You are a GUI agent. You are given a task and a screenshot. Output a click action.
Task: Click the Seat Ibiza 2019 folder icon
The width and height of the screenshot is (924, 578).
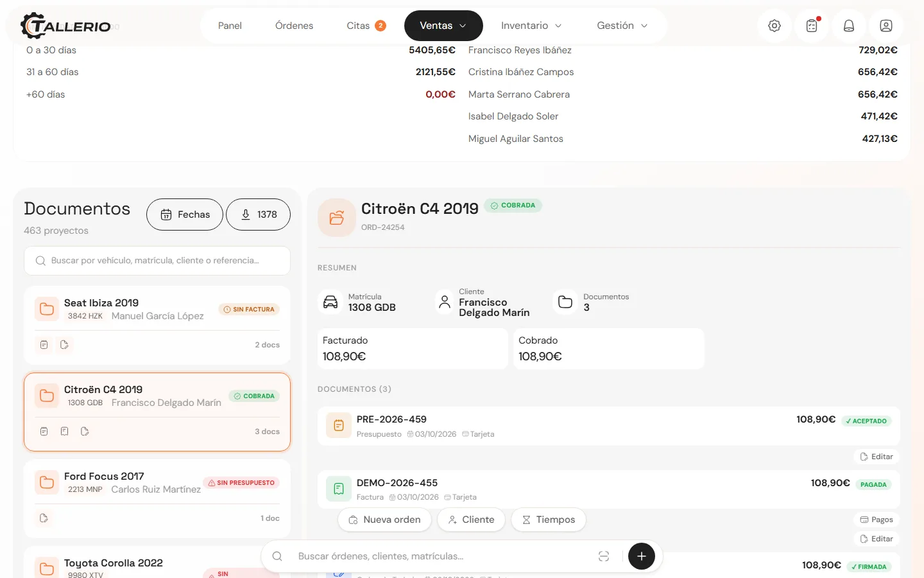47,309
